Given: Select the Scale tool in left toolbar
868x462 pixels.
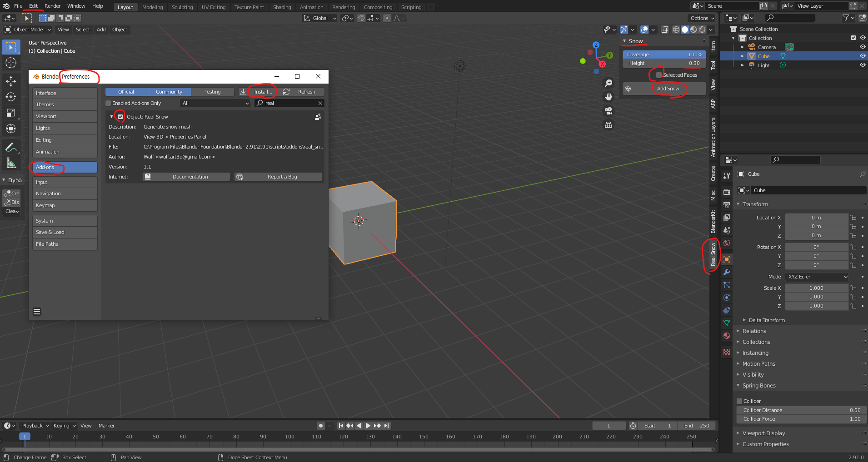Looking at the screenshot, I should pos(11,113).
